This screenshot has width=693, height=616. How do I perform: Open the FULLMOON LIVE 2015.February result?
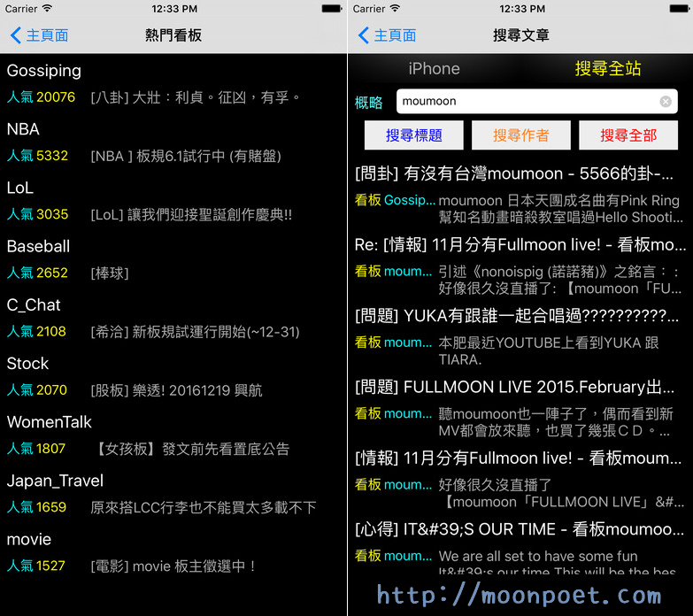[518, 387]
